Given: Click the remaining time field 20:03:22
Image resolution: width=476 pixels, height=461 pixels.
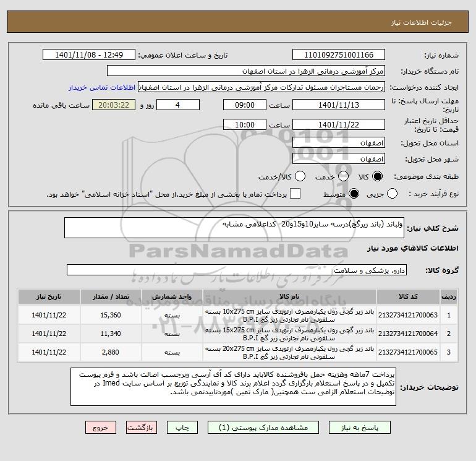Looking at the screenshot, I should [114, 105].
